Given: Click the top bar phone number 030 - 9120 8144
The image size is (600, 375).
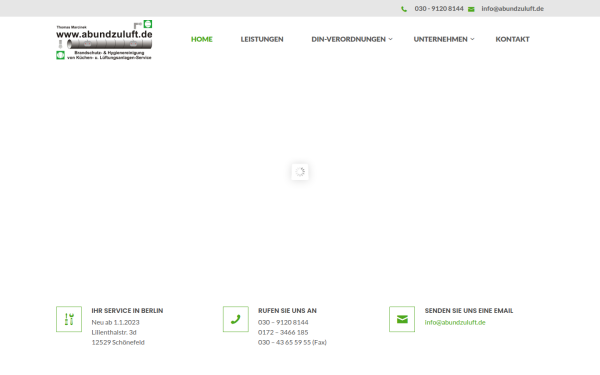Looking at the screenshot, I should pyautogui.click(x=439, y=8).
